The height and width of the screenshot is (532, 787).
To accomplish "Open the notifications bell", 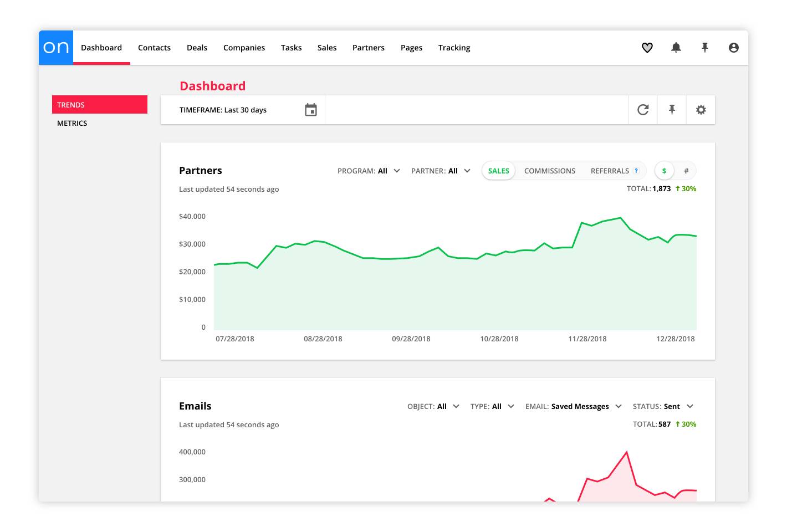I will (x=676, y=48).
